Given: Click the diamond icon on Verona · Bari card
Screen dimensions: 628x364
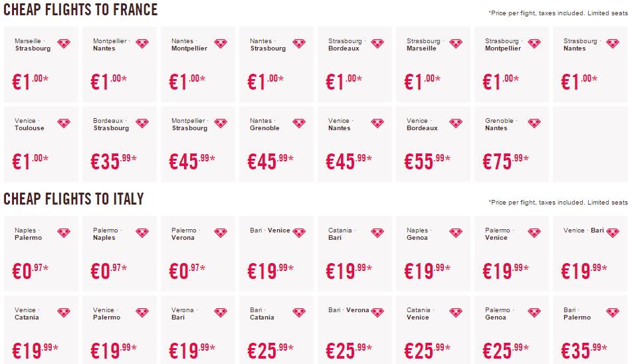Looking at the screenshot, I should [221, 313].
